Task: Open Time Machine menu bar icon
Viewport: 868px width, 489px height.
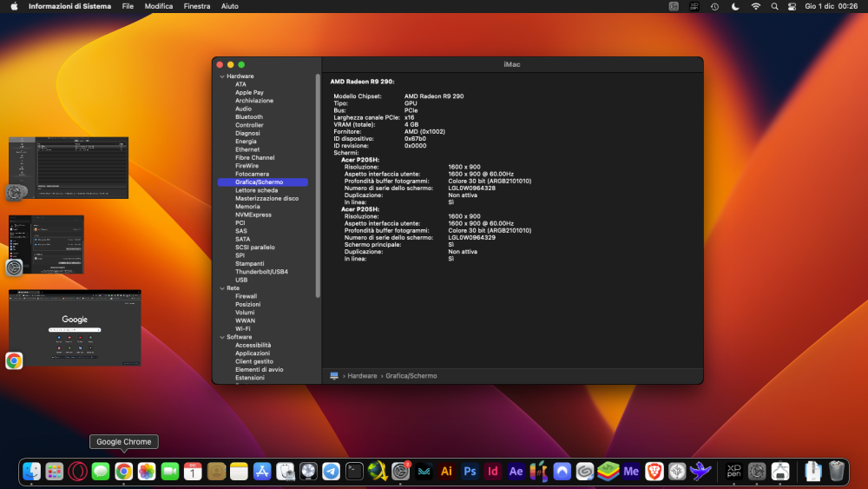Action: (714, 7)
